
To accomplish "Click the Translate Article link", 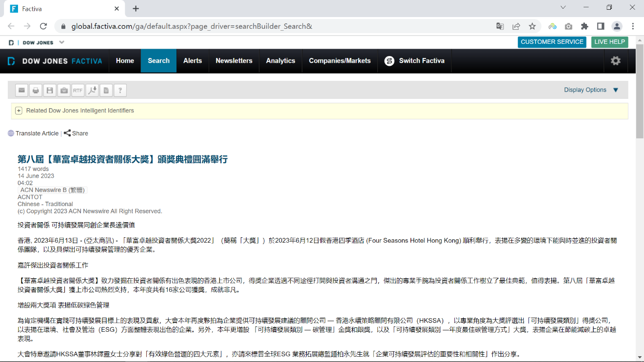I will pos(37,133).
